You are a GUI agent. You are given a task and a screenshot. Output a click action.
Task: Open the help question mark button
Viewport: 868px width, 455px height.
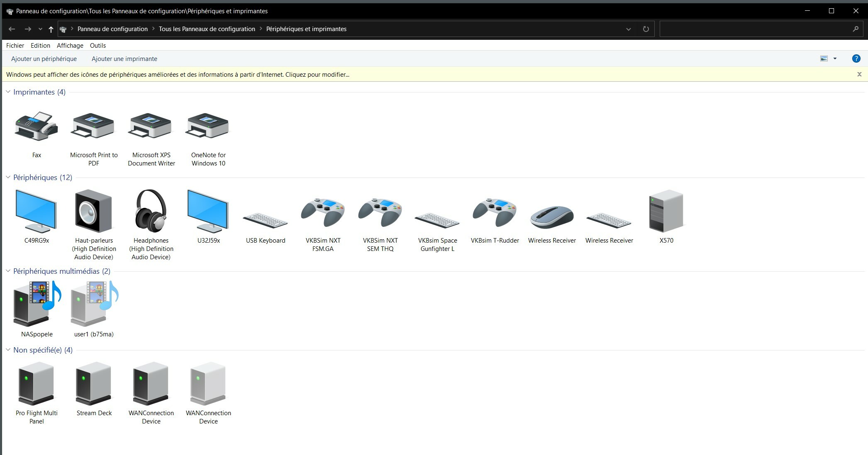[856, 58]
